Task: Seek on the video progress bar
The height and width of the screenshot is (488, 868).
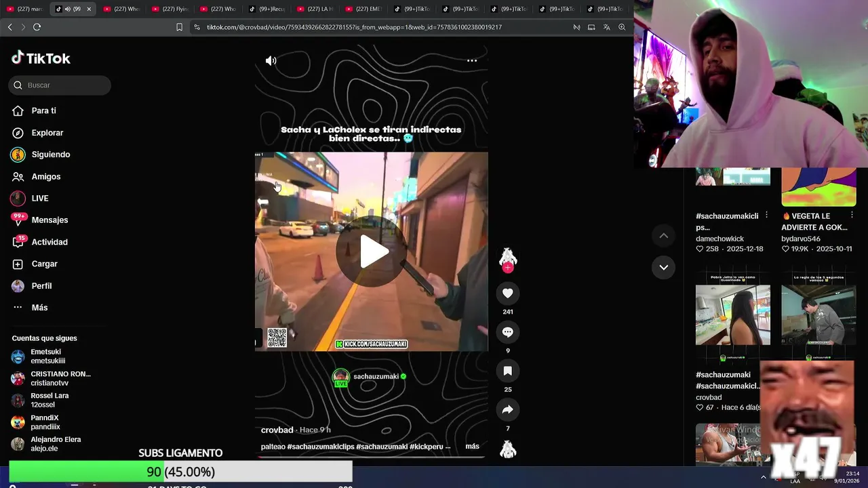Action: tap(371, 457)
